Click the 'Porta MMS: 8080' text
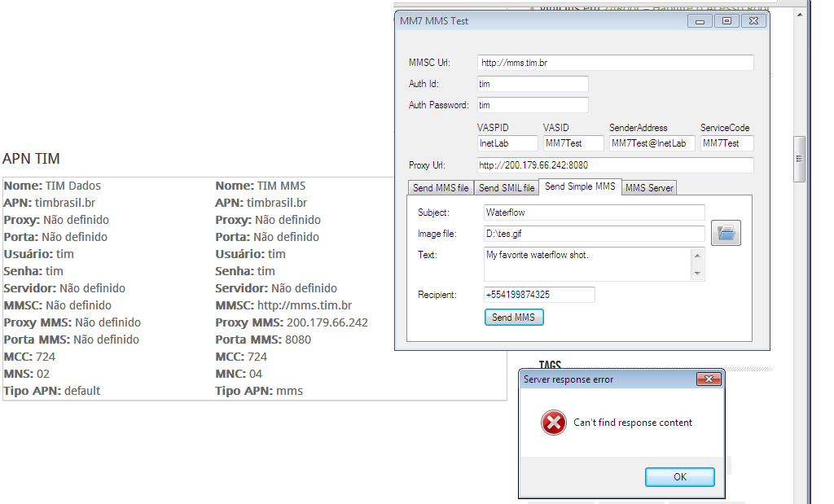 point(263,340)
